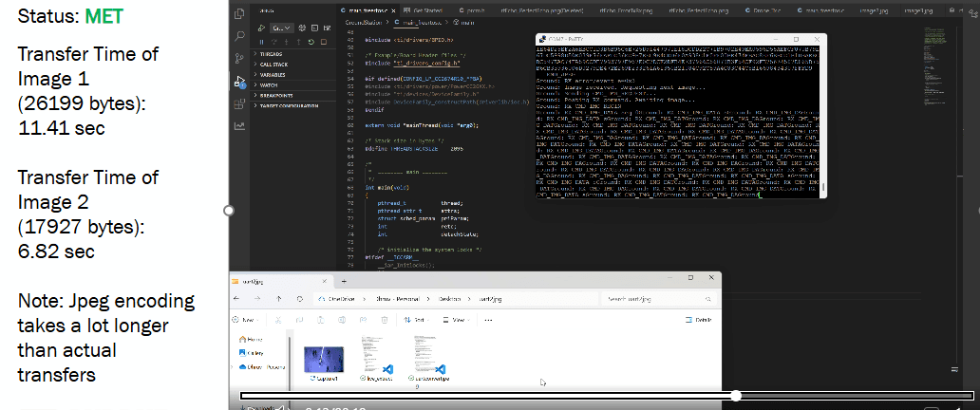This screenshot has width=980, height=410.
Task: Click the Details button in File Explorer
Action: point(699,321)
